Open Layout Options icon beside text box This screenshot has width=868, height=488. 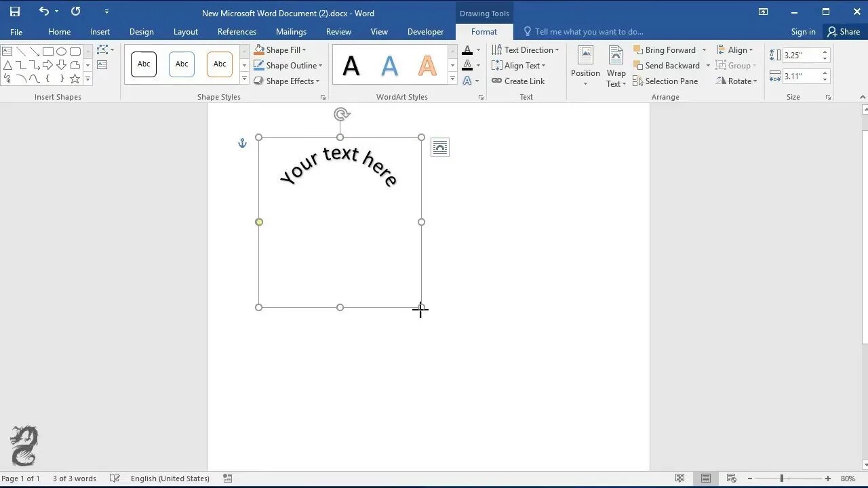pos(440,147)
